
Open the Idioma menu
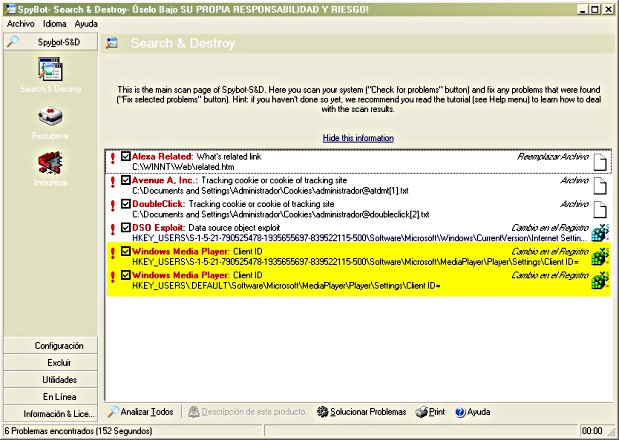[54, 23]
